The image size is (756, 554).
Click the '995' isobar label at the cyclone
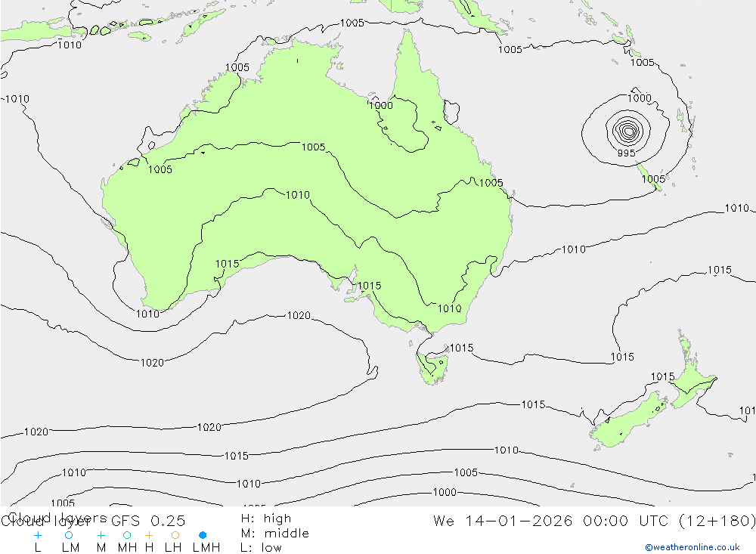pyautogui.click(x=626, y=153)
